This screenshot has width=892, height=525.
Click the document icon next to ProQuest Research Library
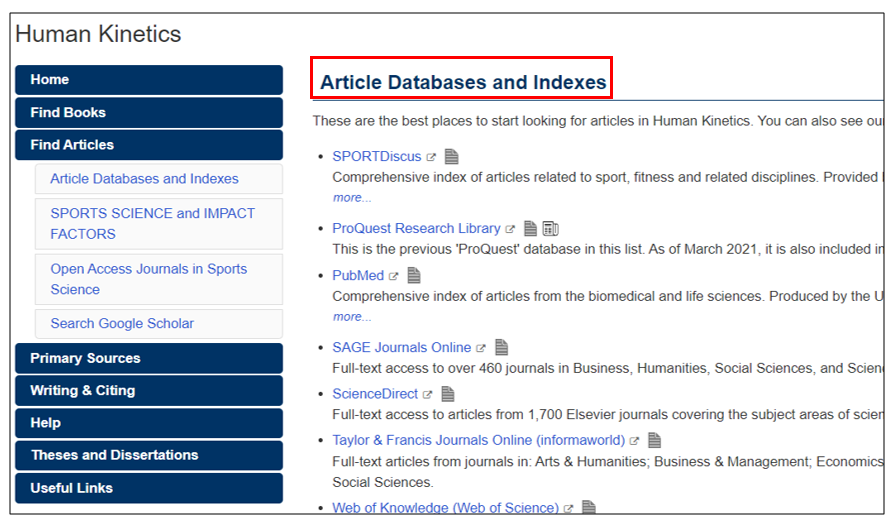pyautogui.click(x=530, y=229)
